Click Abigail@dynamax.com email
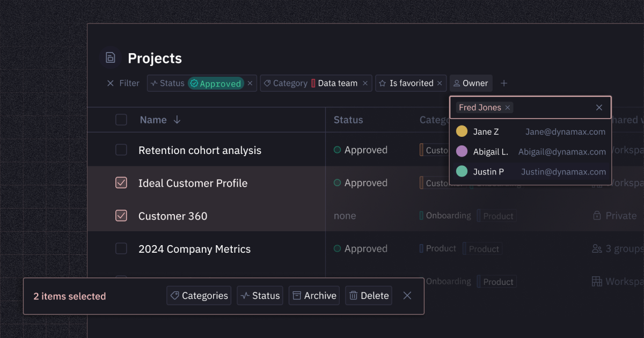Viewport: 644px width, 338px height. coord(562,152)
